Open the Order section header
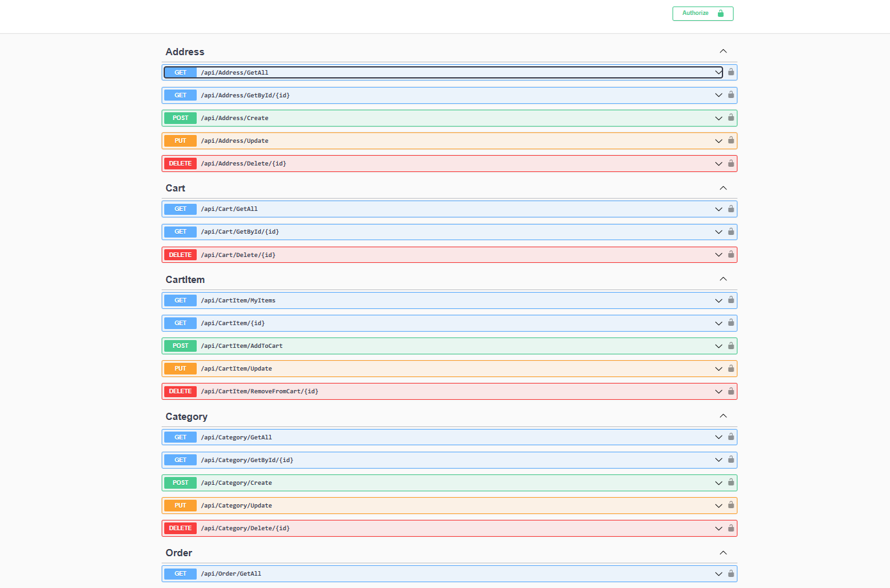This screenshot has height=588, width=890. pos(179,553)
